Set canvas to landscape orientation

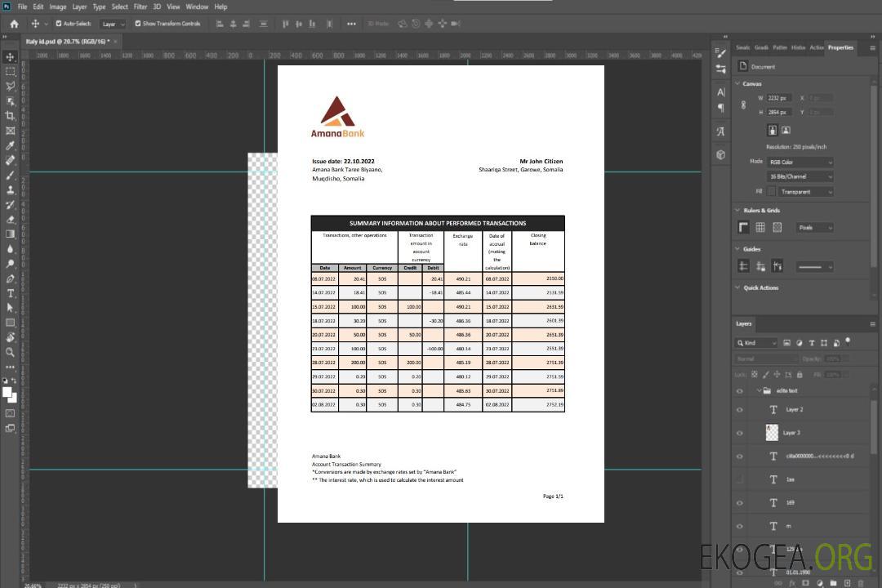point(786,130)
